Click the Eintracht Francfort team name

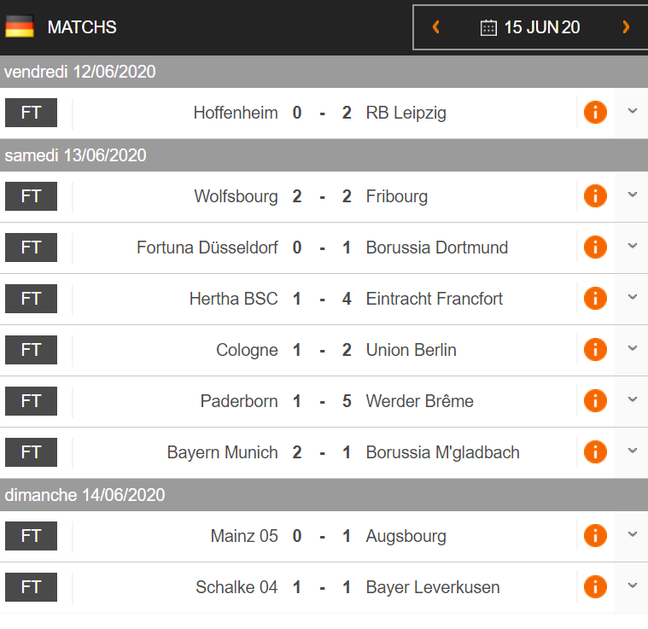(x=434, y=299)
